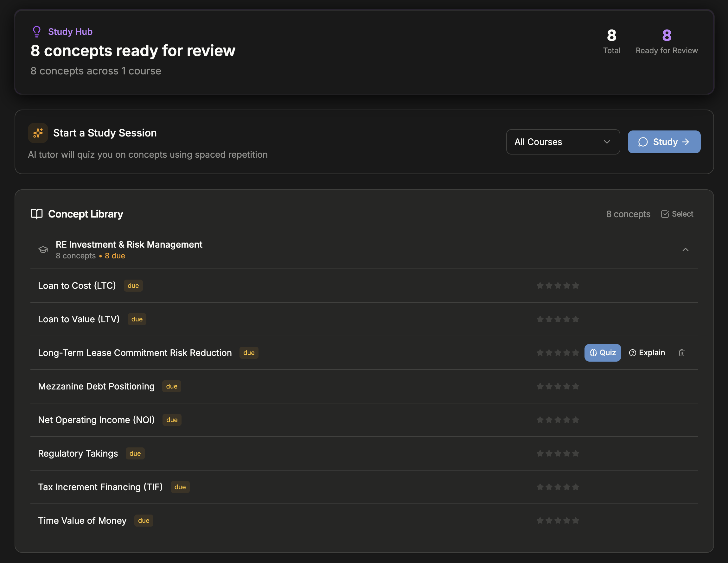Click the Ready for Review count
The width and height of the screenshot is (728, 563).
(x=666, y=36)
